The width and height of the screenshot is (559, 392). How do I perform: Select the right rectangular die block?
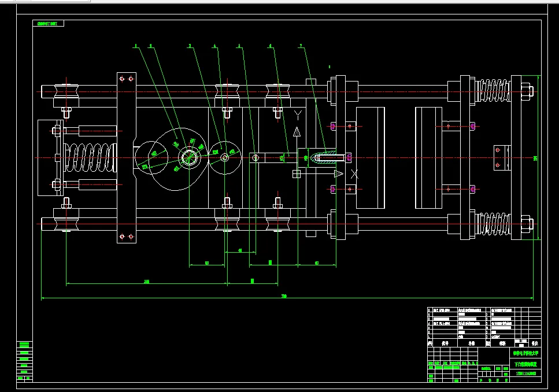(428, 158)
